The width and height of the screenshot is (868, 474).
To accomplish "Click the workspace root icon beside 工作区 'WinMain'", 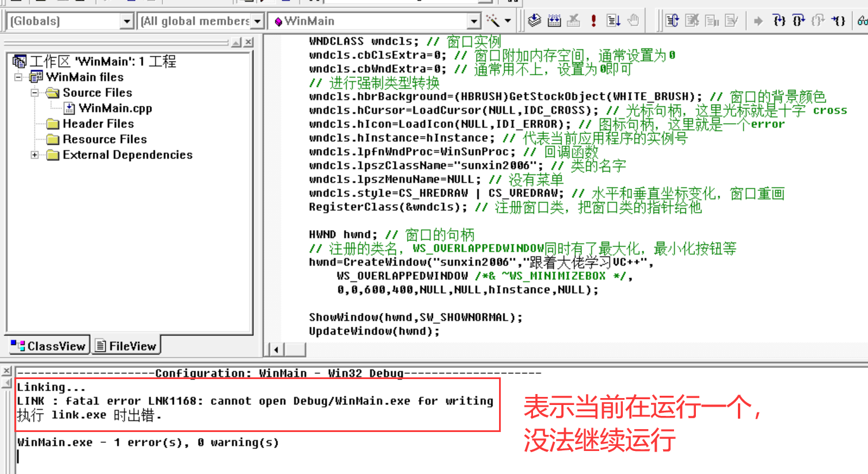I will click(20, 61).
